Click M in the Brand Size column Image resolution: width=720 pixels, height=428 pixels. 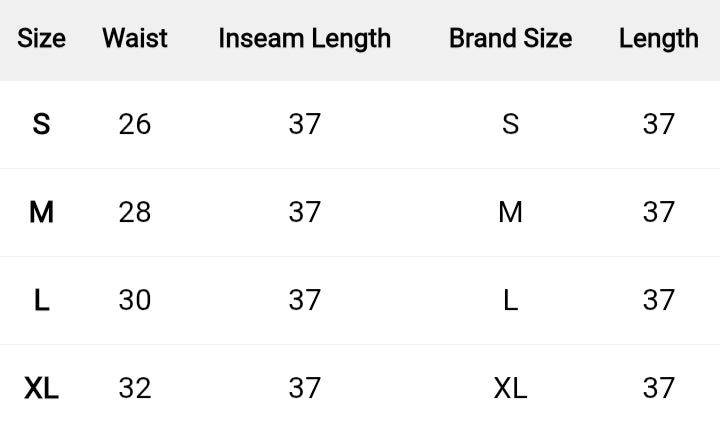510,212
